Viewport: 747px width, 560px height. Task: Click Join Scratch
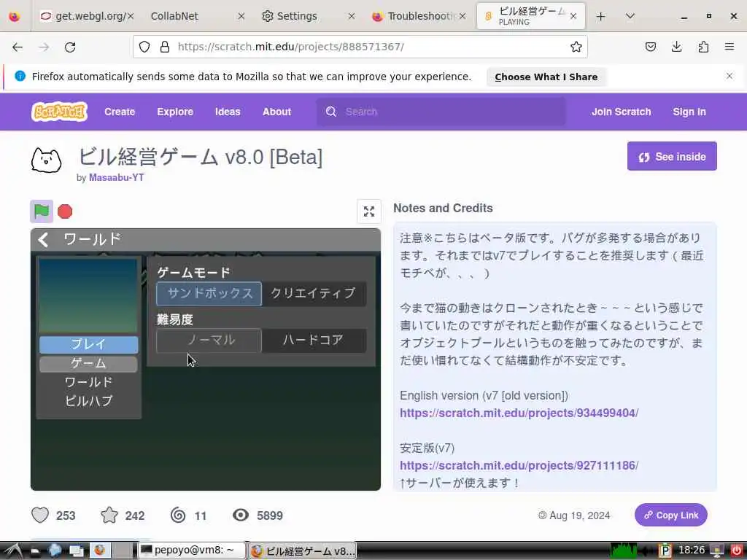pyautogui.click(x=621, y=112)
